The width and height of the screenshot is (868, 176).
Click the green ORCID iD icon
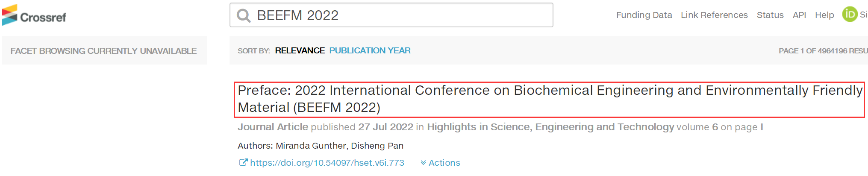coord(850,15)
